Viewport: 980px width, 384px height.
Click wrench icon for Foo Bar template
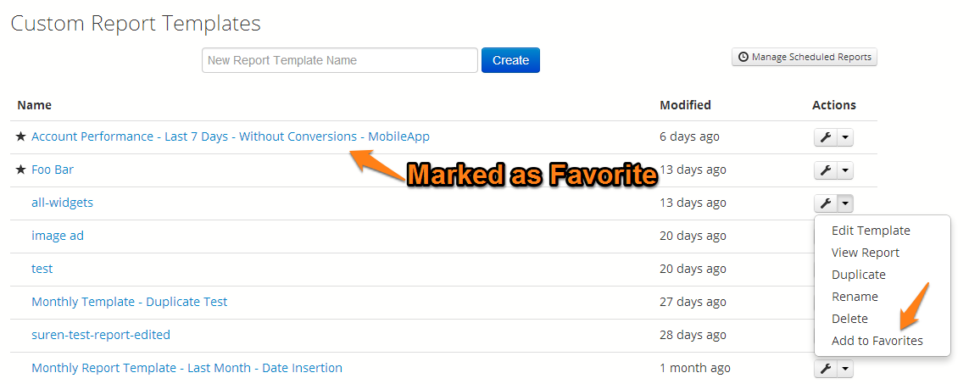pyautogui.click(x=825, y=170)
